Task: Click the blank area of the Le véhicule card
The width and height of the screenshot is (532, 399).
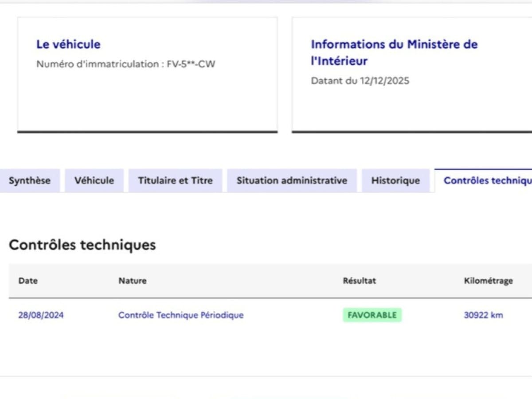Action: (147, 104)
